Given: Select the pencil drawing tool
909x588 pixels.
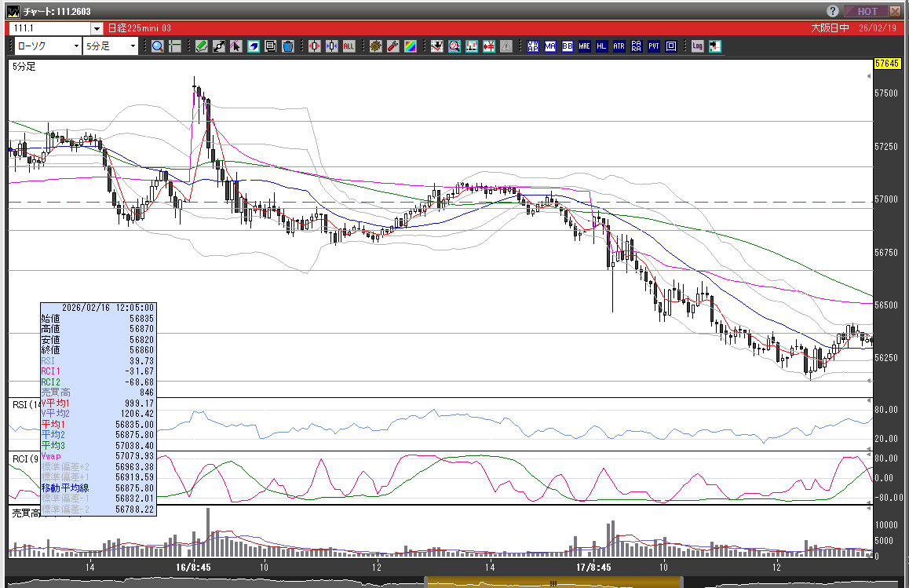Looking at the screenshot, I should (x=202, y=46).
